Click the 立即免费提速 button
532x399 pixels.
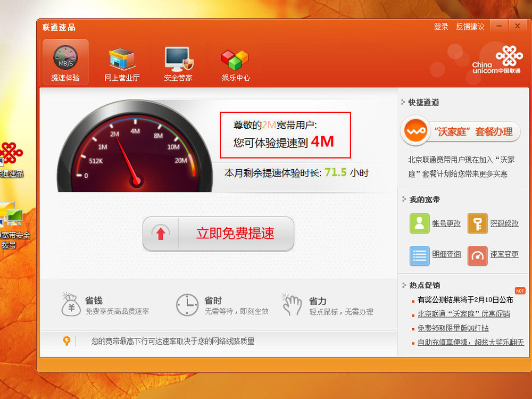pos(219,234)
